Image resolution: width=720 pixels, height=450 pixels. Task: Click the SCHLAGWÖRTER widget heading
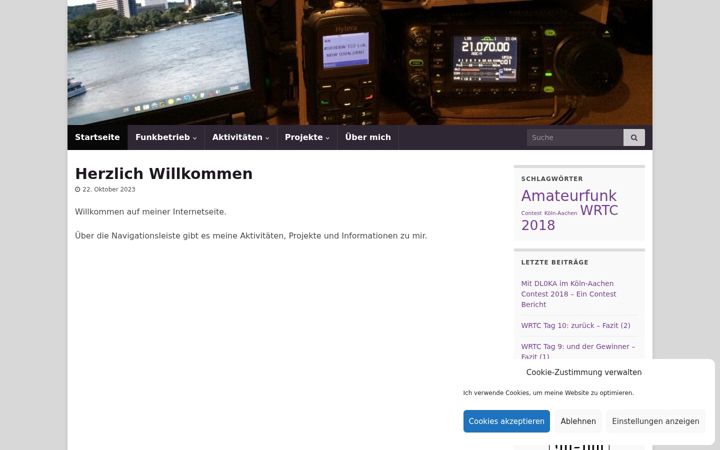coord(552,179)
